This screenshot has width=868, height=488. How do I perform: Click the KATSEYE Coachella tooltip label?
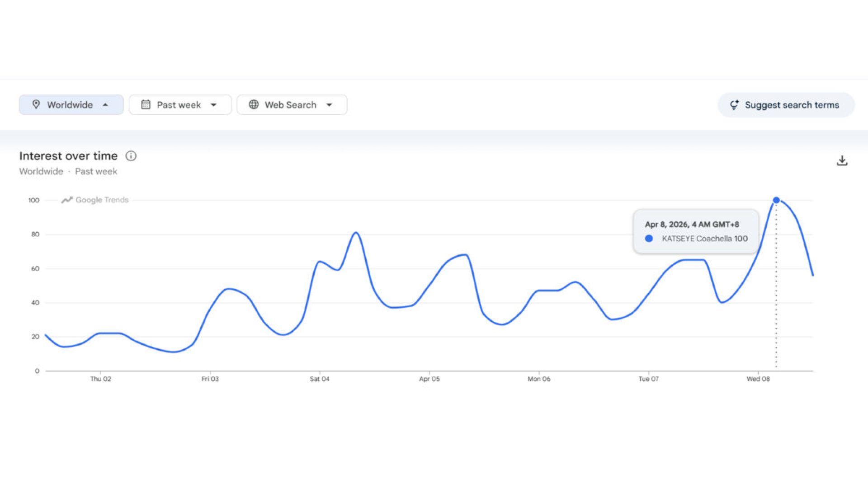pos(697,239)
